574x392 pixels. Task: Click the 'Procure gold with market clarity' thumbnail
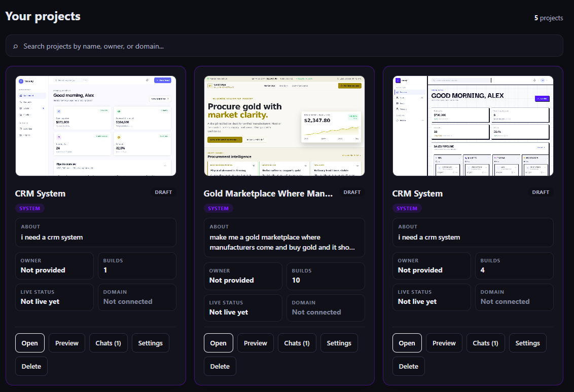click(x=284, y=126)
